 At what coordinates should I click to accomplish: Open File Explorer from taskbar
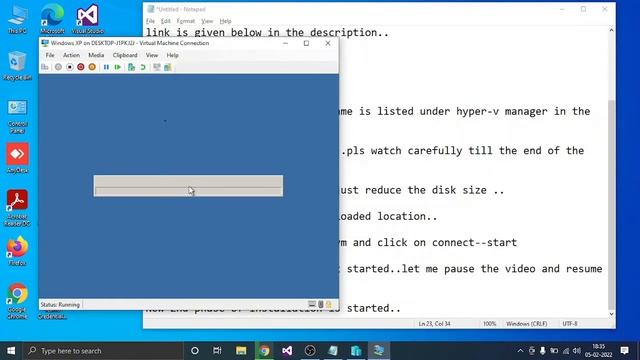point(241,351)
